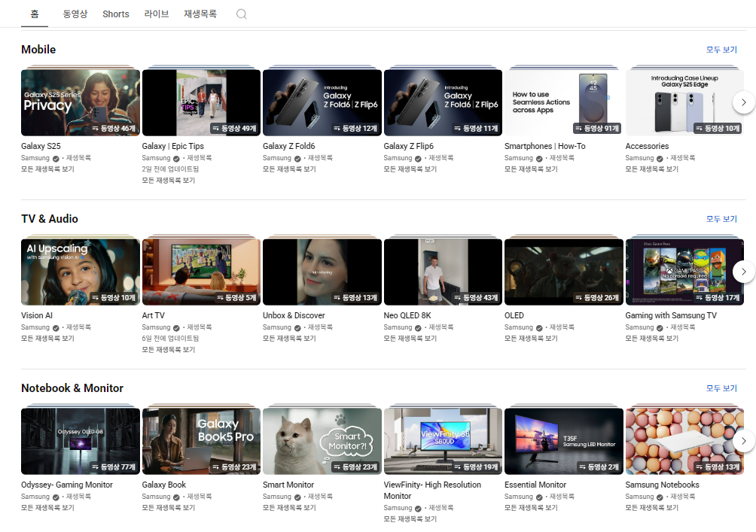Image resolution: width=756 pixels, height=532 pixels.
Task: Click the Unbox & Discover title
Action: point(294,315)
